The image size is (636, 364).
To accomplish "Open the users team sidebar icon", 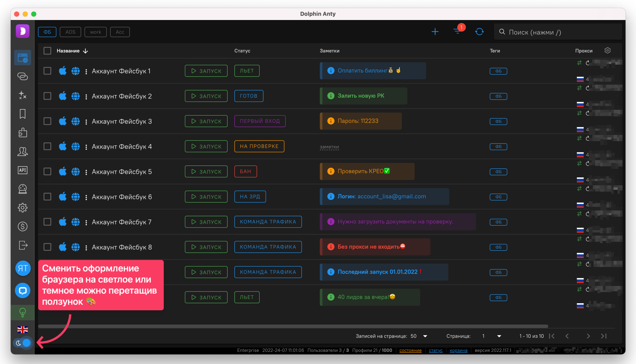I will click(x=23, y=151).
